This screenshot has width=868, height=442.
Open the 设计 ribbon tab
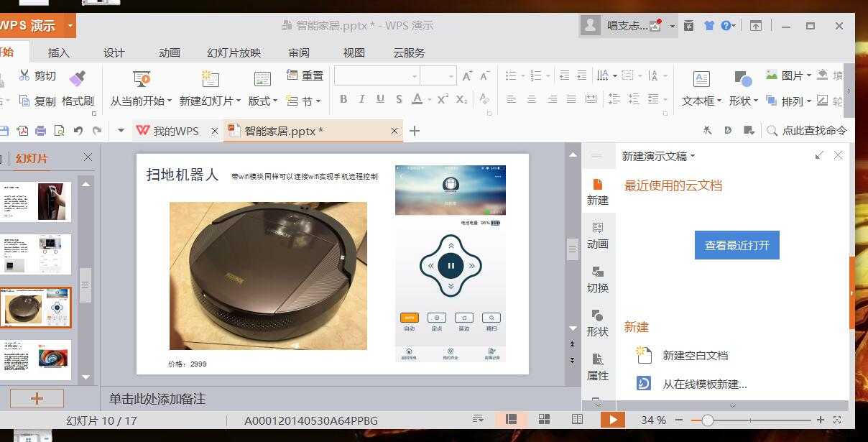tap(114, 52)
